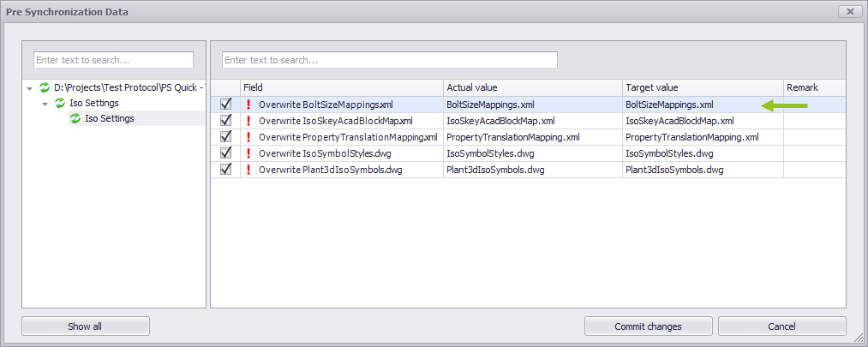
Task: Click target value IsoSkeyAcadBlockMap.xml cell
Action: click(703, 121)
